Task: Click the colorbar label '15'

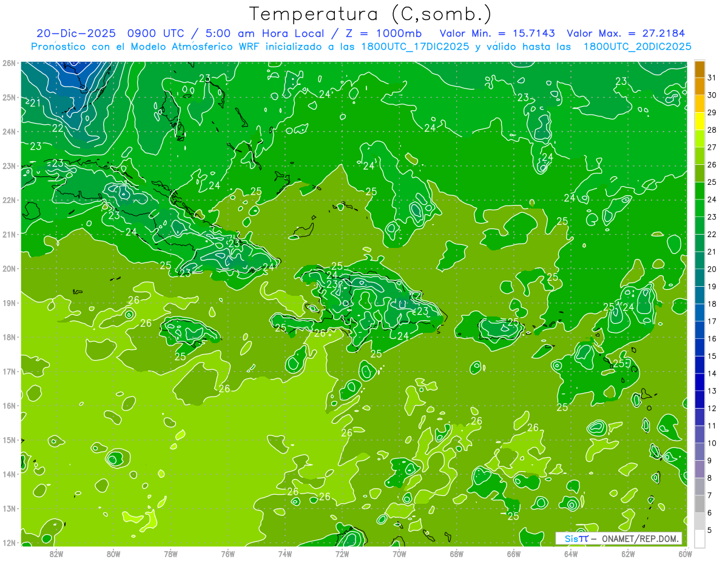Action: pos(712,356)
